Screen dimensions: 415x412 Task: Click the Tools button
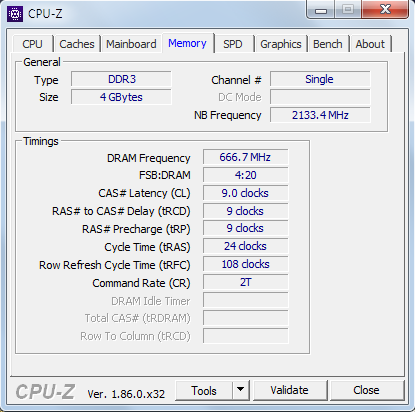tap(204, 390)
